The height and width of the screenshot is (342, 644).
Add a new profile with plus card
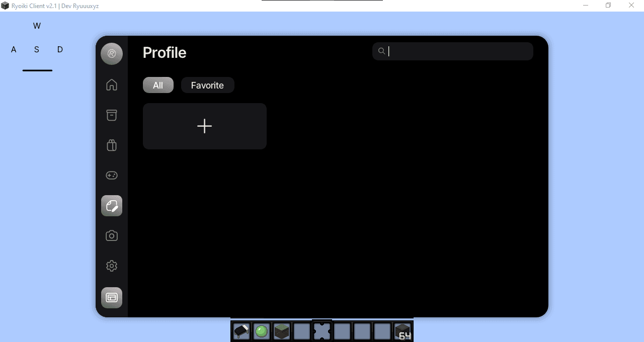coord(205,126)
